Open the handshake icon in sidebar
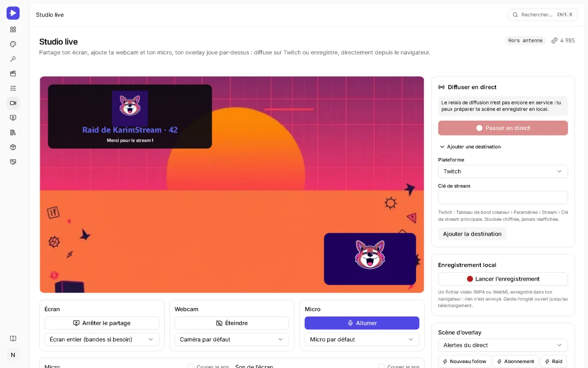The width and height of the screenshot is (588, 368). pyautogui.click(x=13, y=162)
